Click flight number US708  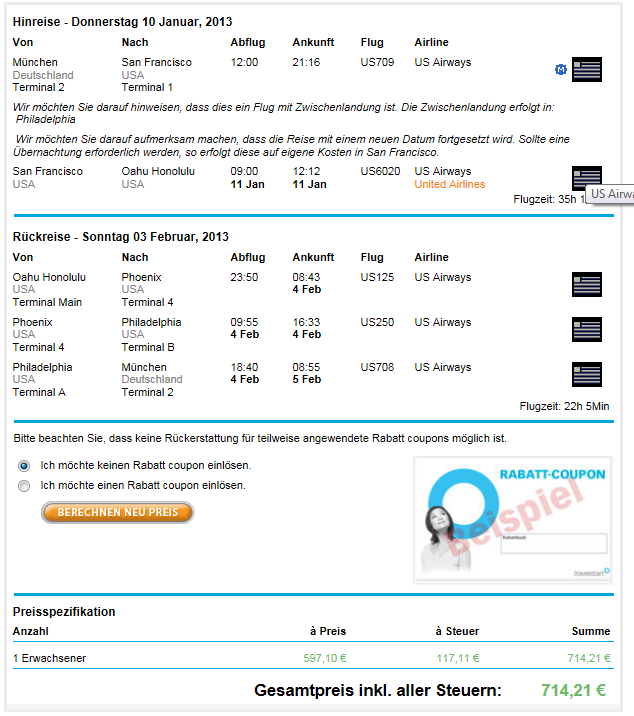(x=377, y=367)
